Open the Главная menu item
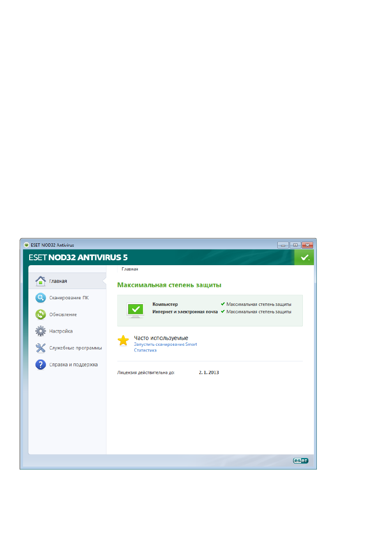Image resolution: width=392 pixels, height=555 pixels. pyautogui.click(x=67, y=281)
